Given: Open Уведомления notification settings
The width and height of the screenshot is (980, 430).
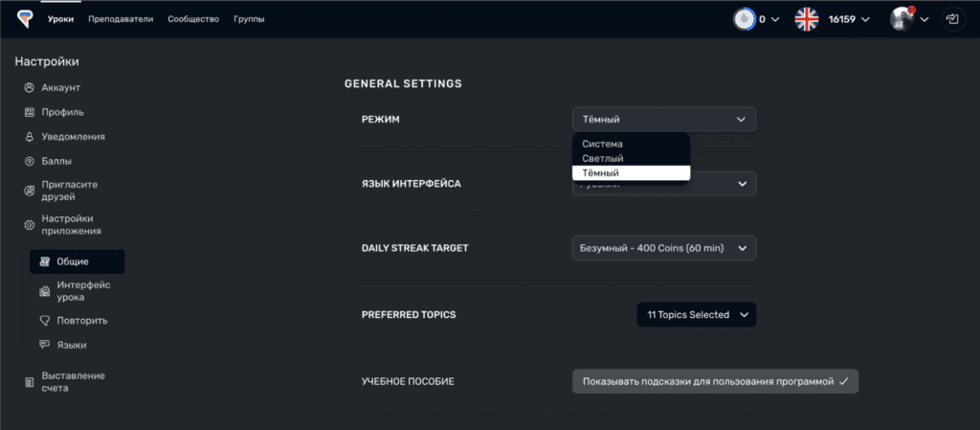Looking at the screenshot, I should click(73, 137).
